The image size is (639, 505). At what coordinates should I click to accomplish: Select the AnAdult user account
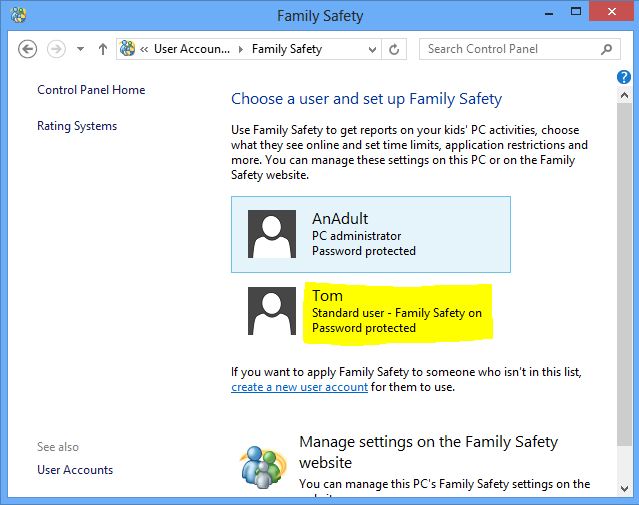click(x=370, y=234)
